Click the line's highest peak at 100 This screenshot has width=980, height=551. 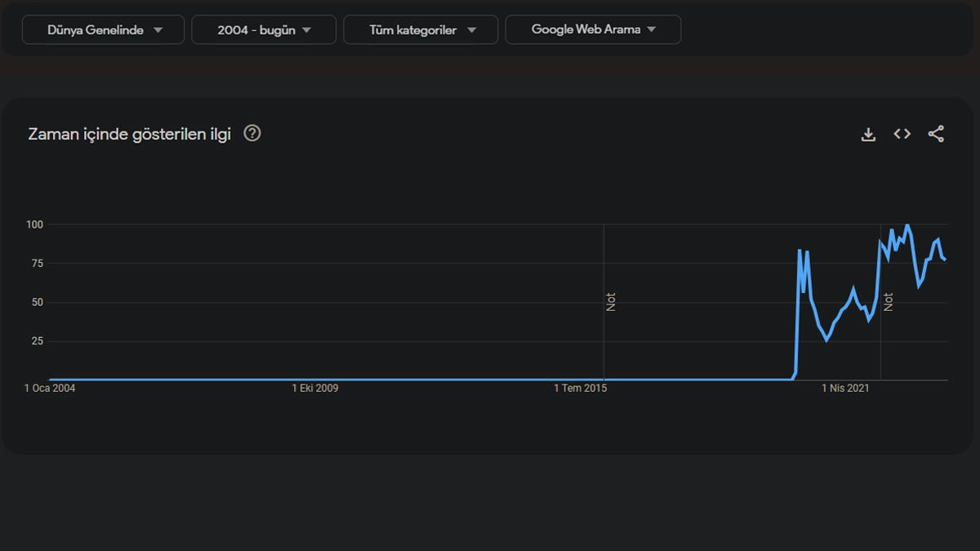[x=907, y=225]
